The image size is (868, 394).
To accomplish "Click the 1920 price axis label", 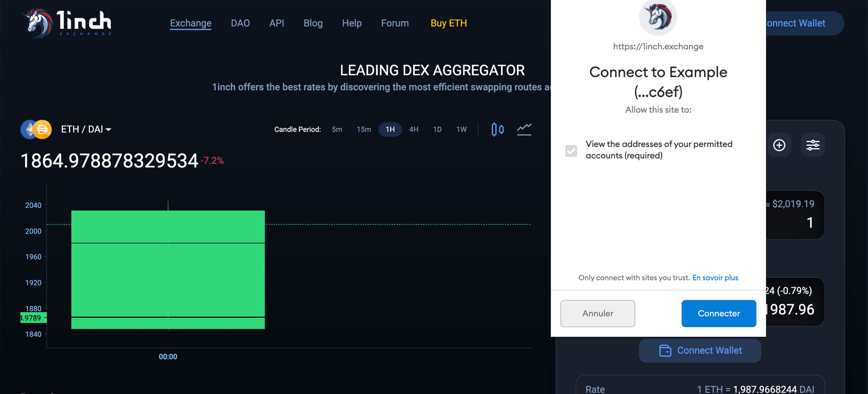I will (x=33, y=283).
